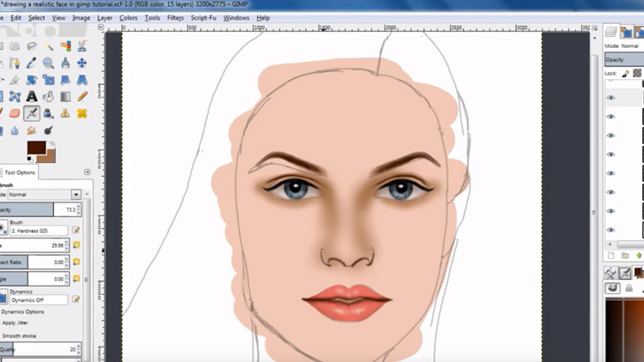
Task: Toggle the lock pixels brush icon
Action: pyautogui.click(x=625, y=74)
